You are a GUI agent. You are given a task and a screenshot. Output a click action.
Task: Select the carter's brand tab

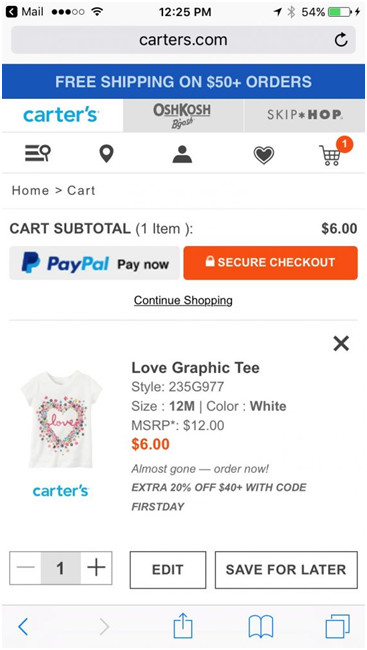(x=61, y=116)
